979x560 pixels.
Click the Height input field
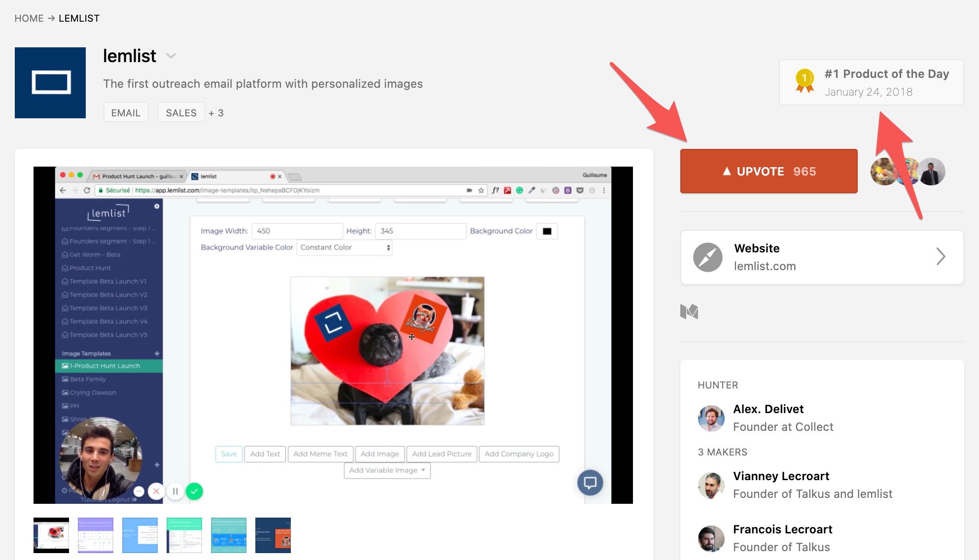(x=420, y=231)
